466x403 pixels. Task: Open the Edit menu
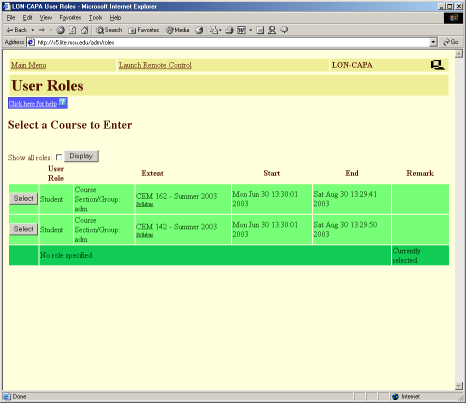[27, 18]
